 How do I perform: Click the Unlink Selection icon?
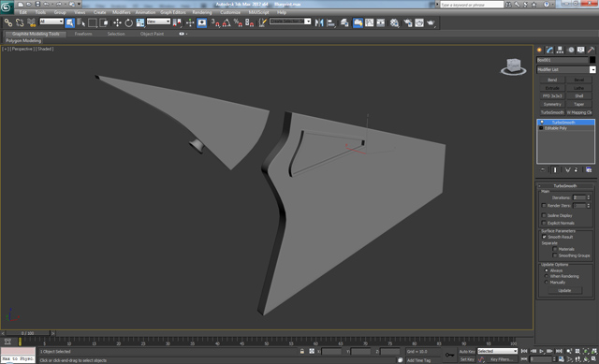click(x=20, y=22)
